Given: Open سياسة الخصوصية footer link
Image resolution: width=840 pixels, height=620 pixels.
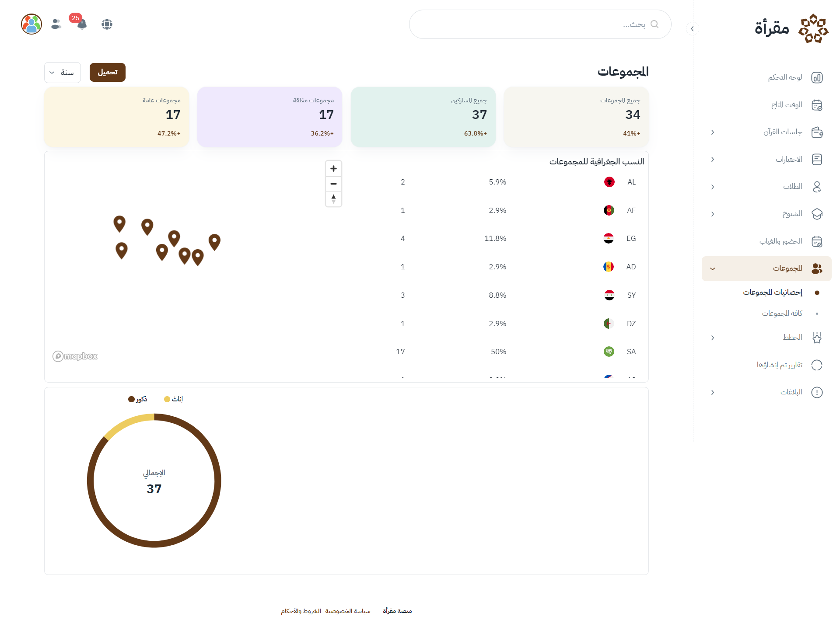Looking at the screenshot, I should click(348, 611).
